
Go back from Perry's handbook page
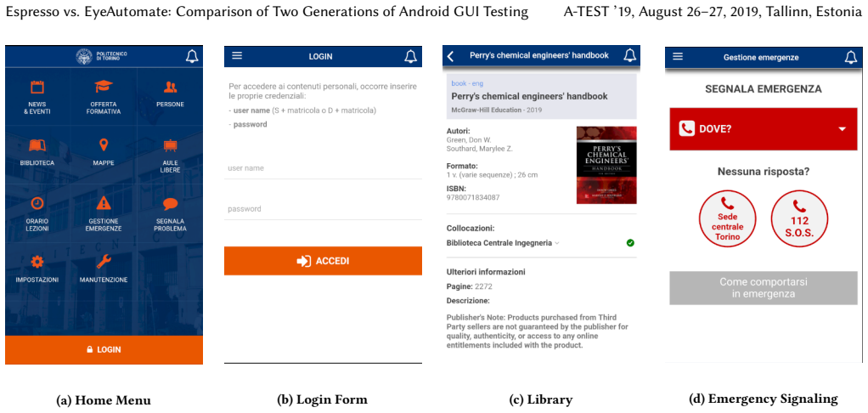coord(450,55)
